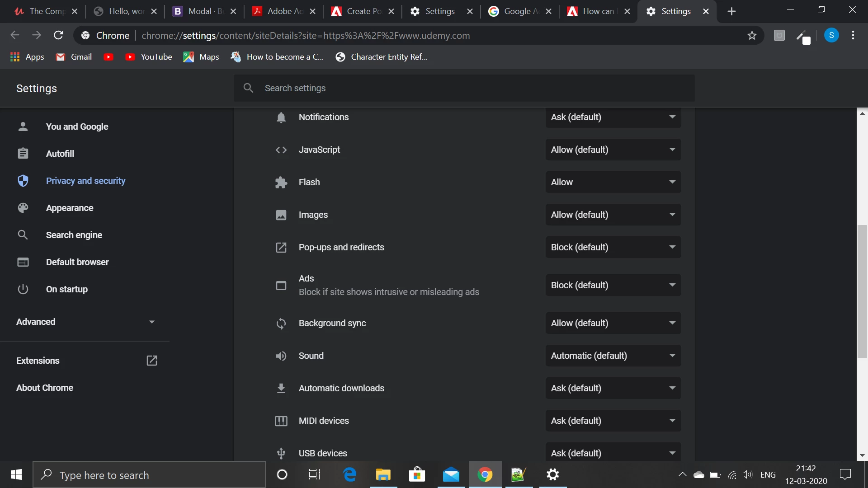The height and width of the screenshot is (488, 868).
Task: Open Microsoft Edge from the taskbar
Action: [349, 474]
